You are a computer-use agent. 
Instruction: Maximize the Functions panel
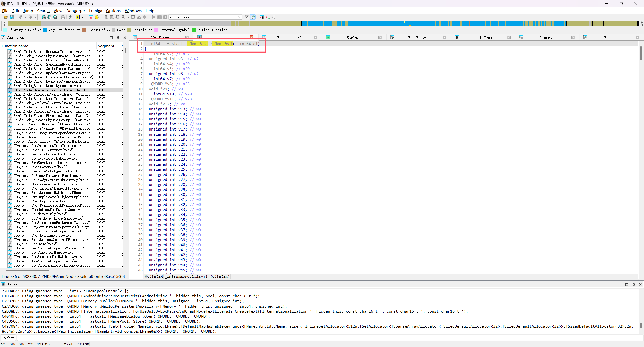(x=111, y=38)
